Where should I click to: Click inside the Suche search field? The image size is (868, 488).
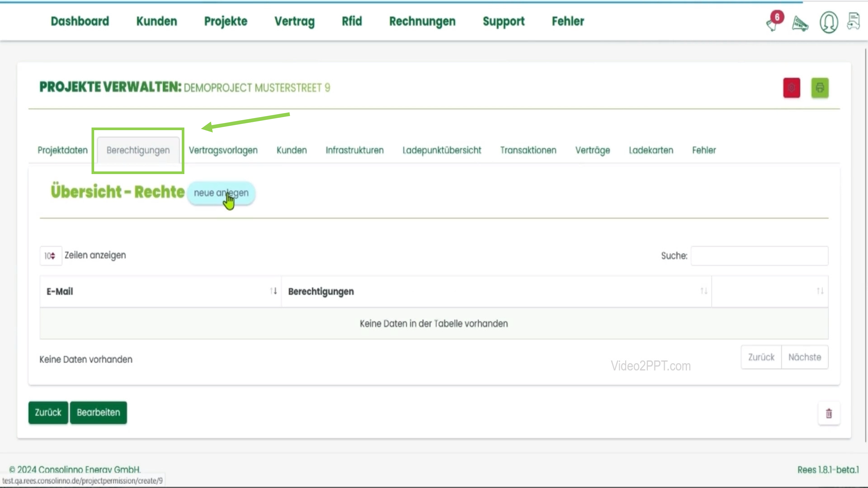(x=759, y=256)
